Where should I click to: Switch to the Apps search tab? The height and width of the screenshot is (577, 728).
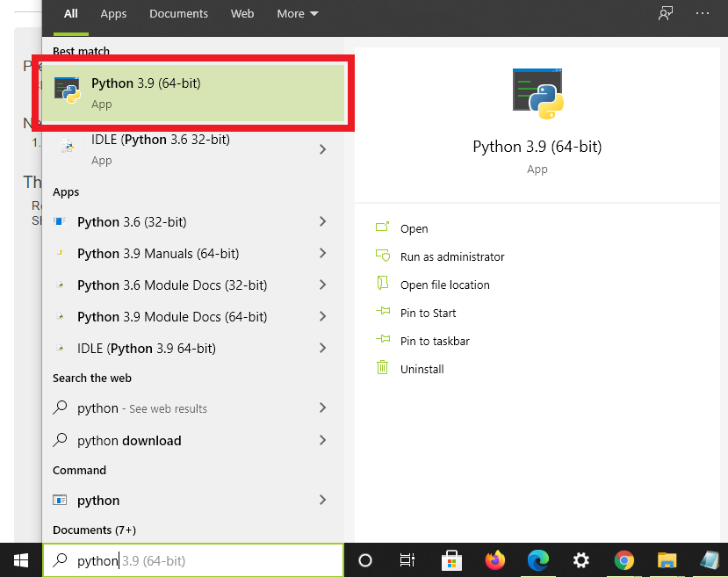pos(113,13)
